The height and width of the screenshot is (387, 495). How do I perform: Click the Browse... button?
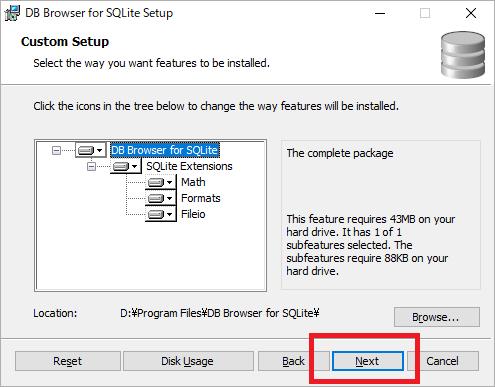437,317
